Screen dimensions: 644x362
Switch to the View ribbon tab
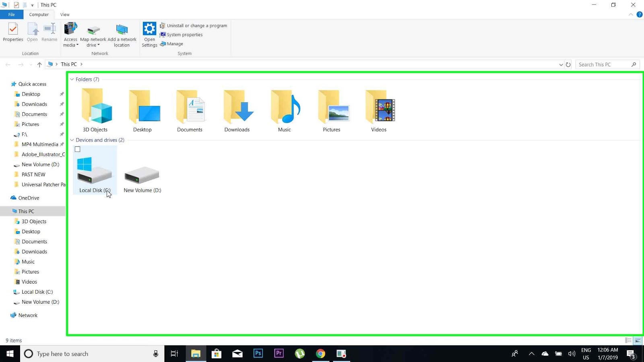64,14
